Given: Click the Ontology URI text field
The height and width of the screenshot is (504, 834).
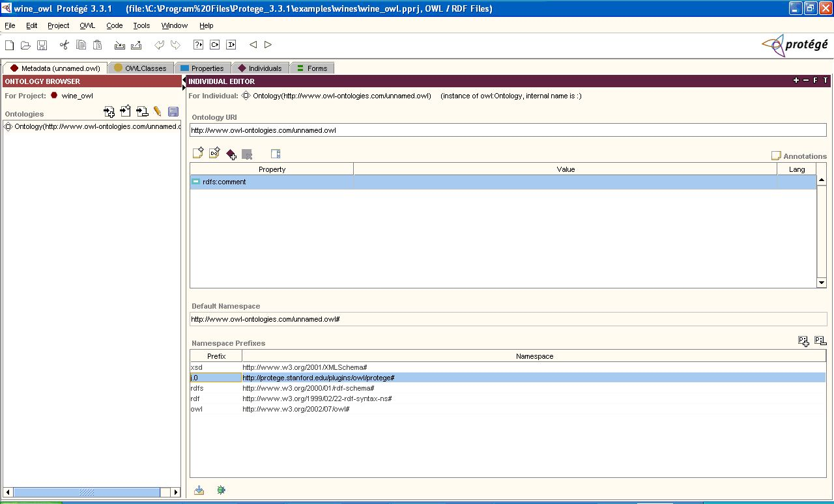Looking at the screenshot, I should point(508,130).
